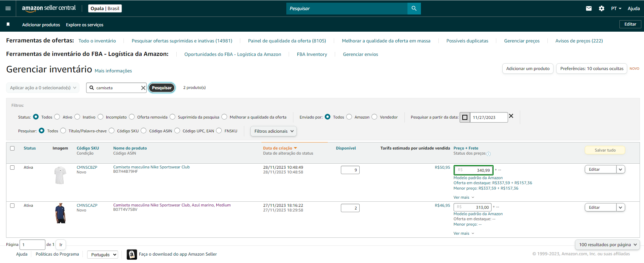Click top-right Editar button
This screenshot has width=644, height=263.
630,24
